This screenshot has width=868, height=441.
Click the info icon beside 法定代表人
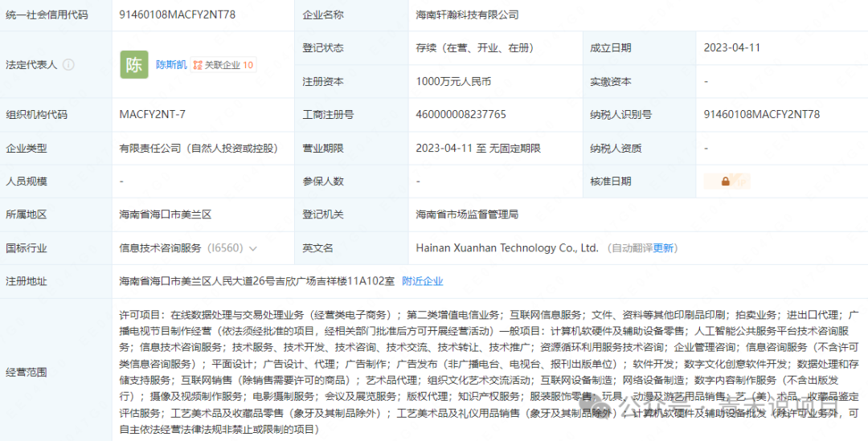[68, 65]
